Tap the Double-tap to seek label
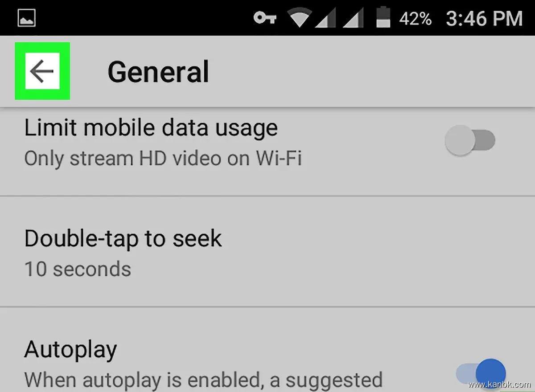This screenshot has width=535, height=392. pos(123,239)
